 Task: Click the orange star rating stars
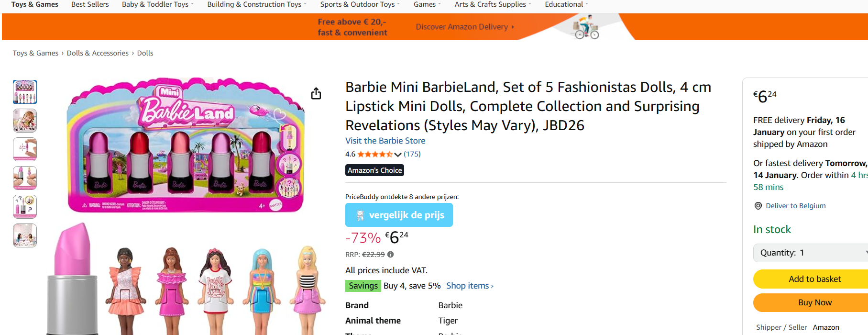pos(375,154)
